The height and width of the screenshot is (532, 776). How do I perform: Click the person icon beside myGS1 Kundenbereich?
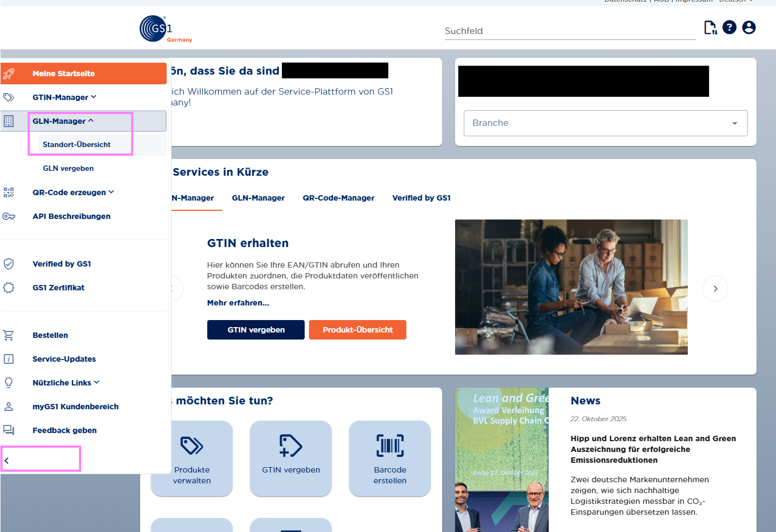9,407
